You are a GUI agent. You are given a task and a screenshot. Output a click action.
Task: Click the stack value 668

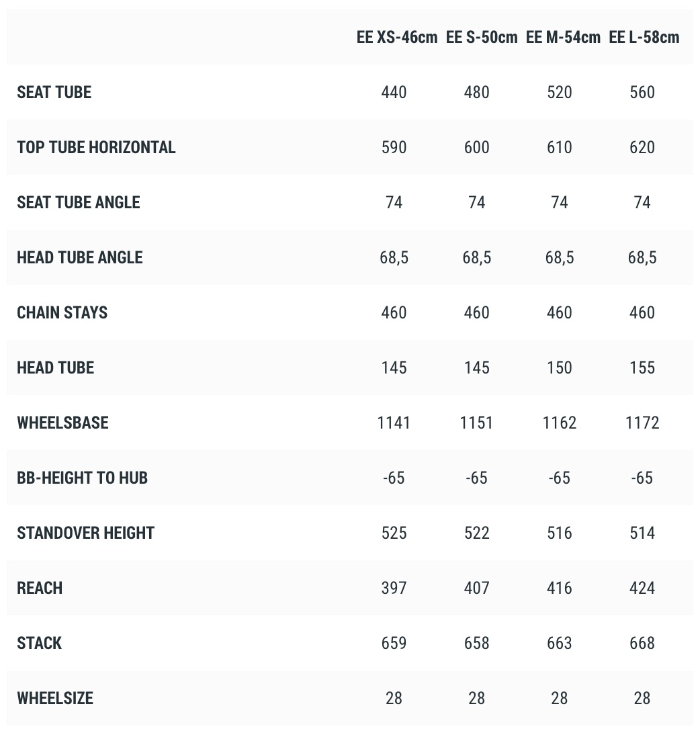[642, 644]
